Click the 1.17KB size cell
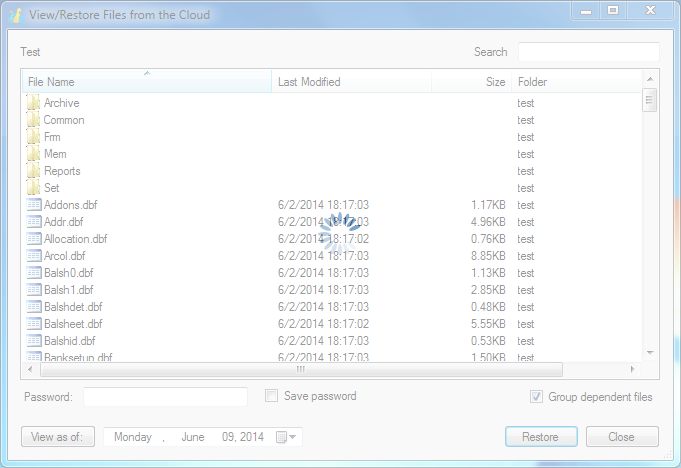 tap(488, 204)
